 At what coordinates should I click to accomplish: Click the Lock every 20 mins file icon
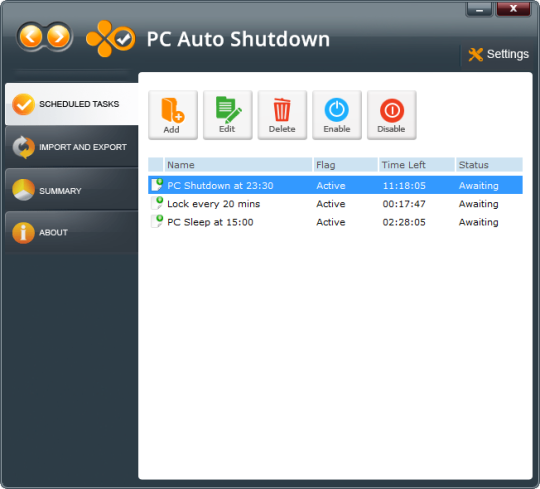click(x=157, y=203)
